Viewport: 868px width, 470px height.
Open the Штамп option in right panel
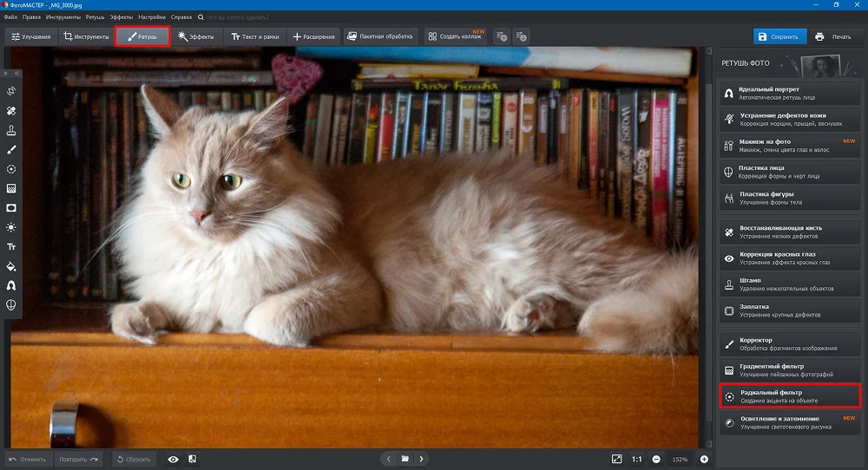(789, 284)
